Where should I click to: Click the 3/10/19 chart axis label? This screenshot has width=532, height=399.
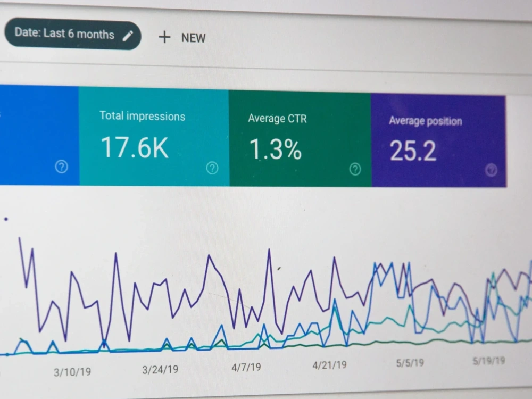click(x=72, y=372)
